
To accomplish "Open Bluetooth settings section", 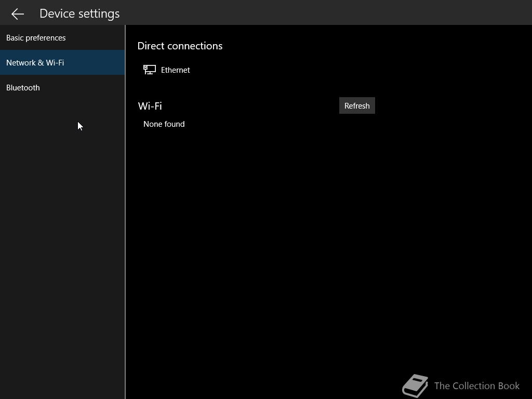I will click(62, 87).
